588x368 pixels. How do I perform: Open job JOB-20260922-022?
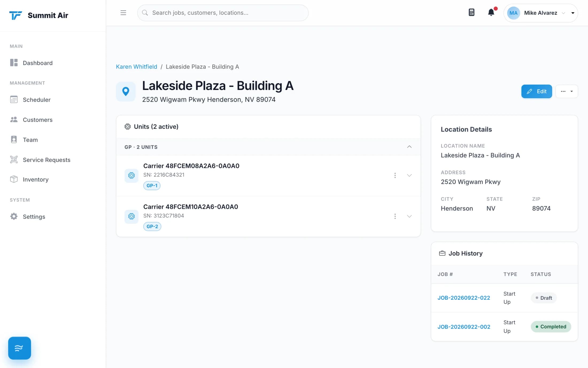coord(464,298)
